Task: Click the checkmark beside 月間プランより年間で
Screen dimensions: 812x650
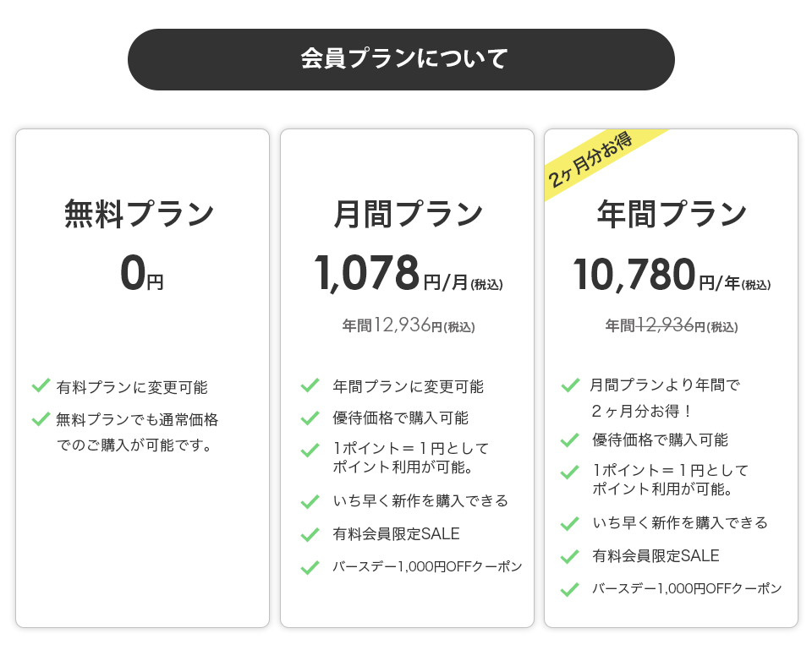Action: [570, 386]
